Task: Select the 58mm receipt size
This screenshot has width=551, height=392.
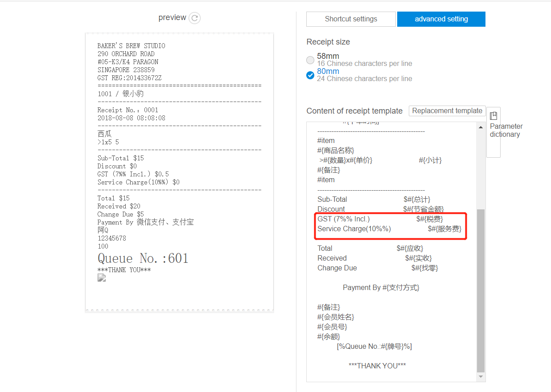Action: [310, 60]
